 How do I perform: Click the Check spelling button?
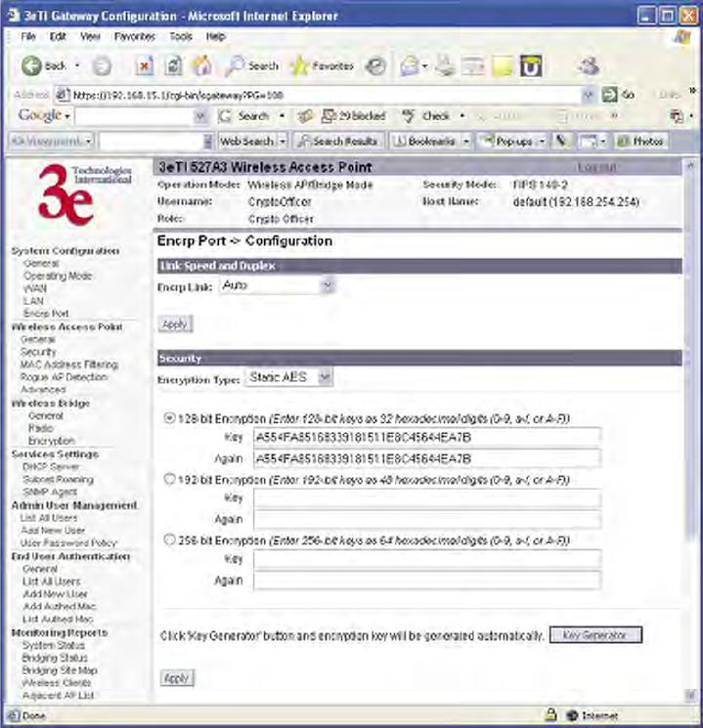click(426, 116)
